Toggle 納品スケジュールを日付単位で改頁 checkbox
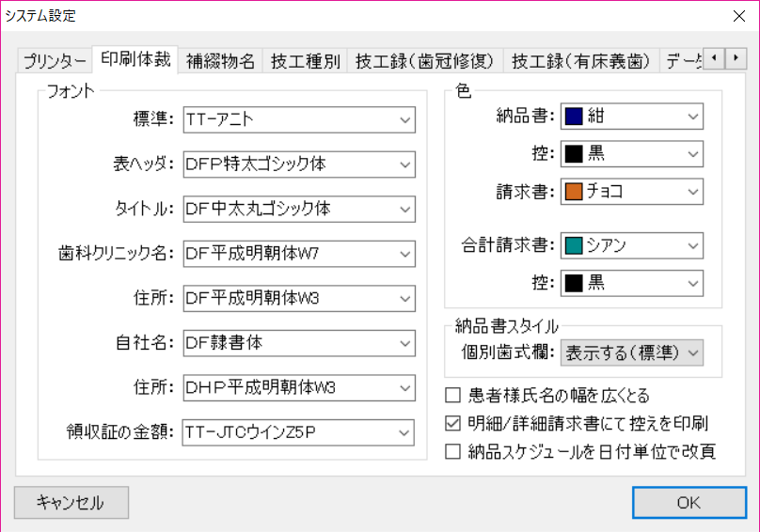 click(453, 451)
